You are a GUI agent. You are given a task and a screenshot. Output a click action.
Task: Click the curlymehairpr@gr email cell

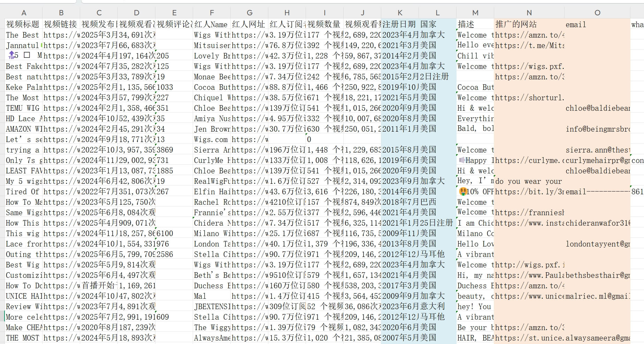click(x=597, y=160)
